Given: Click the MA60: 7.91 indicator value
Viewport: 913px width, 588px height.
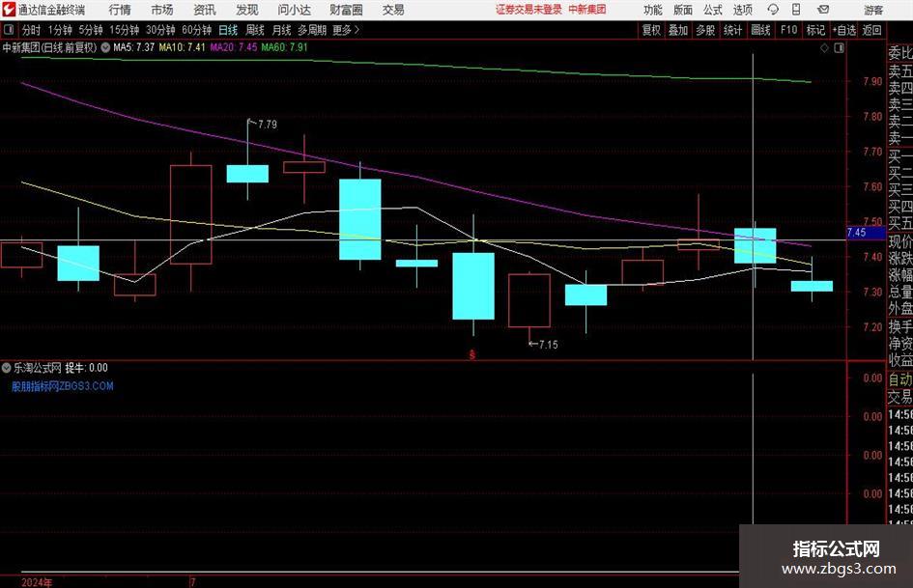Looking at the screenshot, I should [285, 47].
